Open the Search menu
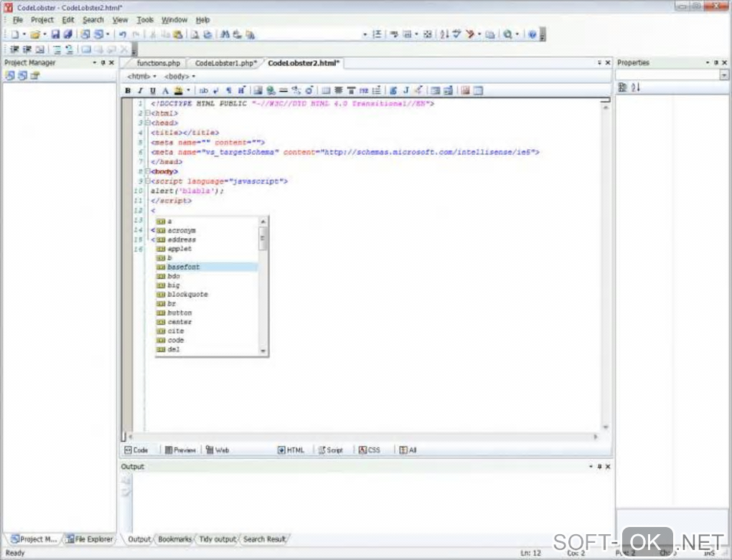 93,20
